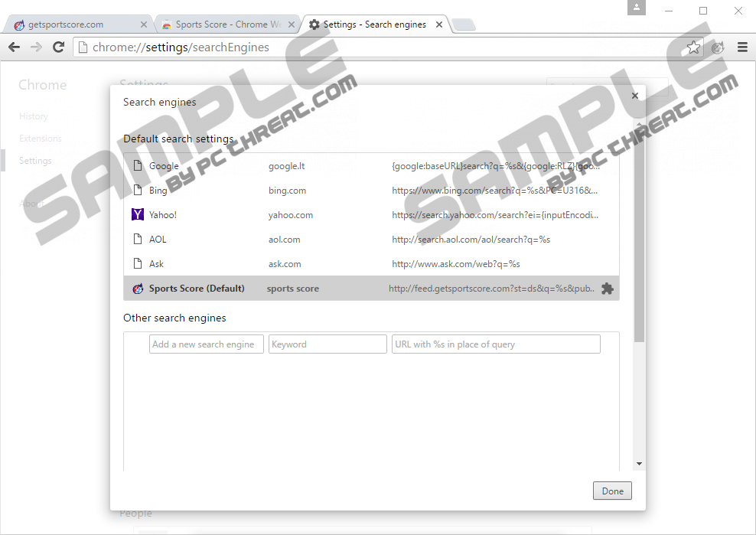Close the getsportscore.com tab
The image size is (756, 535).
point(144,24)
